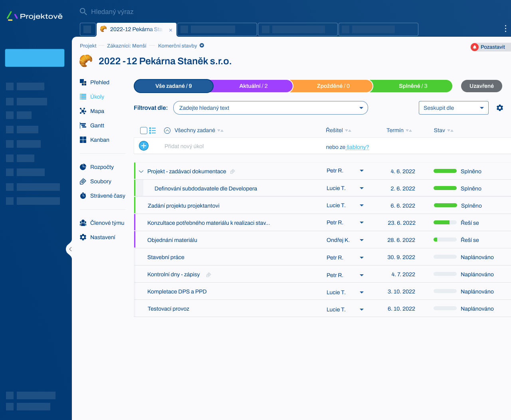The image size is (511, 420).
Task: Tick the select all tasks checkbox
Action: 144,131
